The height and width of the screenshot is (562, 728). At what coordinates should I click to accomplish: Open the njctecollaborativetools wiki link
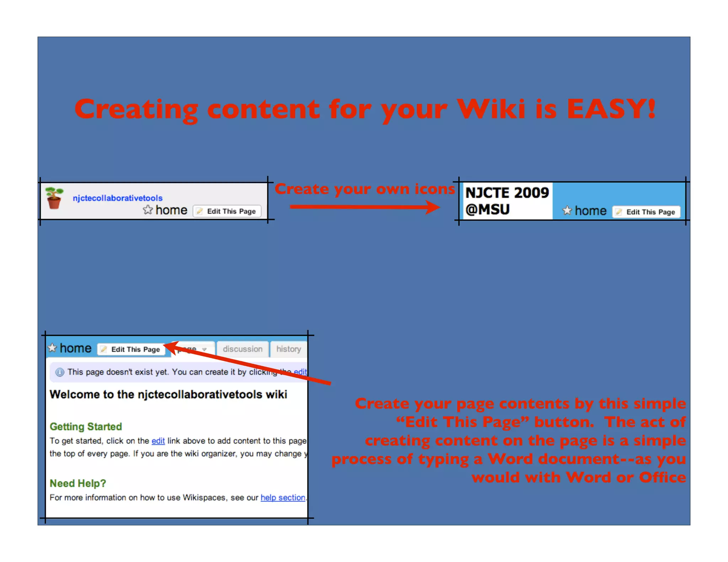117,198
